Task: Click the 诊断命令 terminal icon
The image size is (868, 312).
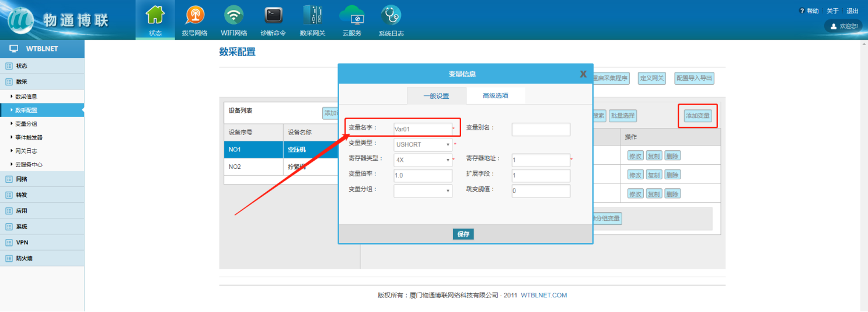Action: pyautogui.click(x=273, y=15)
